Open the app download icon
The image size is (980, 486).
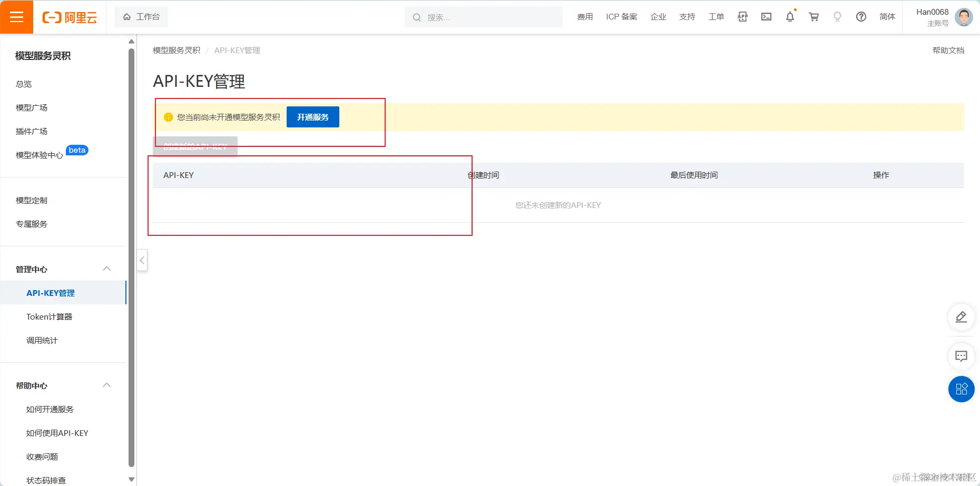coord(742,17)
